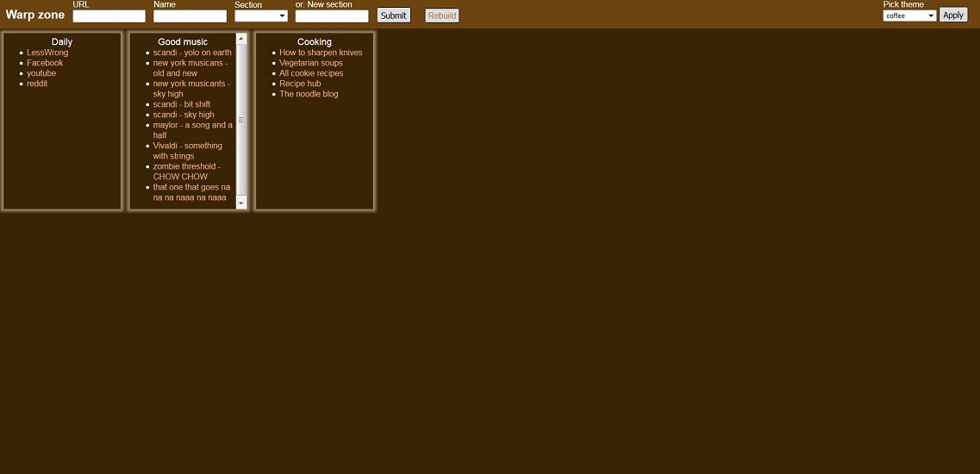
Task: Open the Pick theme dropdown
Action: pyautogui.click(x=909, y=16)
